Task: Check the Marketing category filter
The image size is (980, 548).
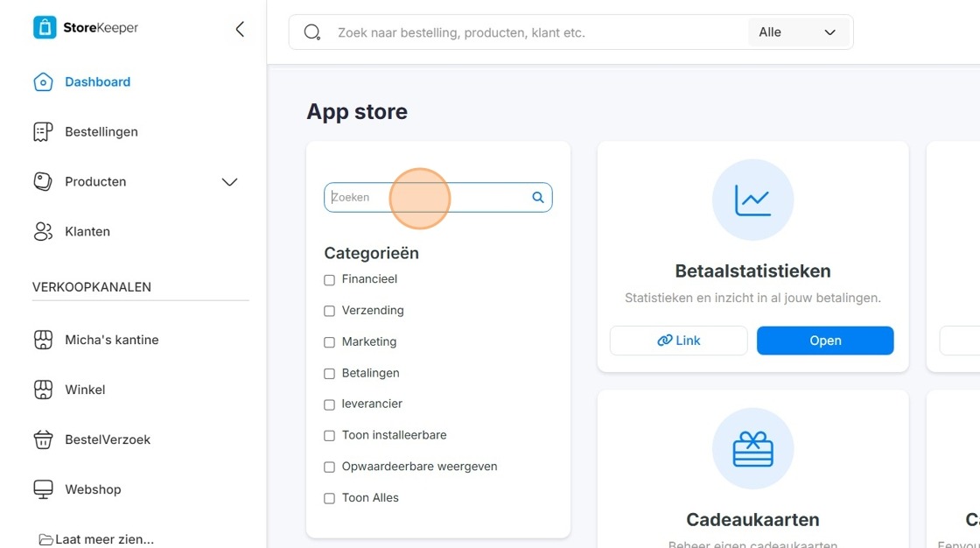Action: pyautogui.click(x=329, y=342)
